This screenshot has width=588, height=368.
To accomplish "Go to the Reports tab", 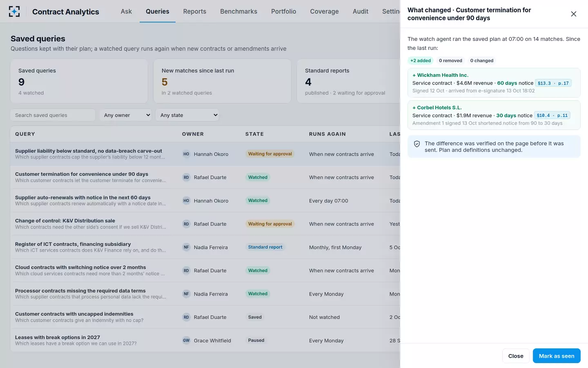I will point(195,11).
